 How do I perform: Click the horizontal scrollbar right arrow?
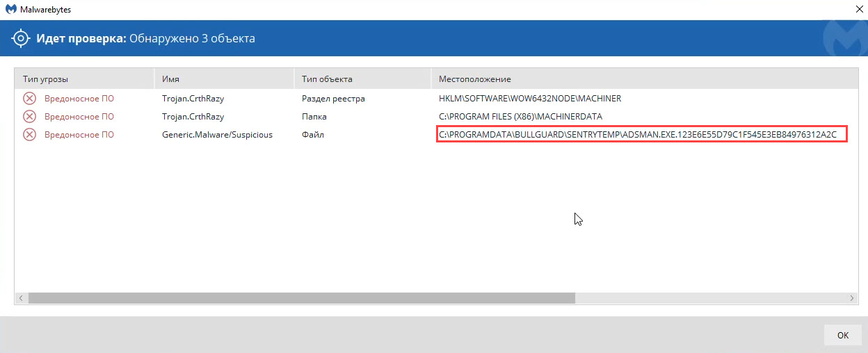tap(851, 298)
